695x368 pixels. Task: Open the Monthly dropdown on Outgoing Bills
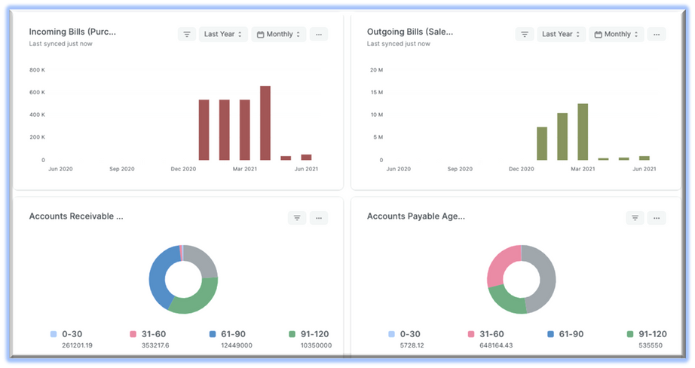point(616,34)
